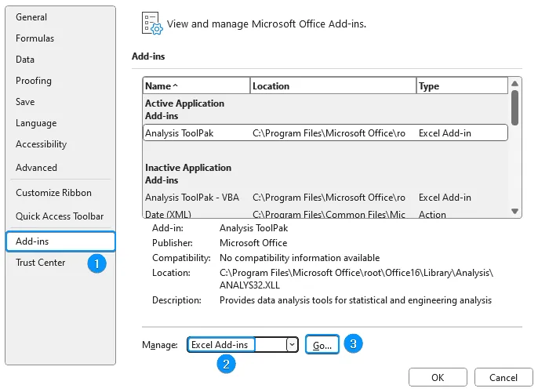Click the Excel Add-in type of Analysis ToolPak - VBA
538x392 pixels.
445,198
